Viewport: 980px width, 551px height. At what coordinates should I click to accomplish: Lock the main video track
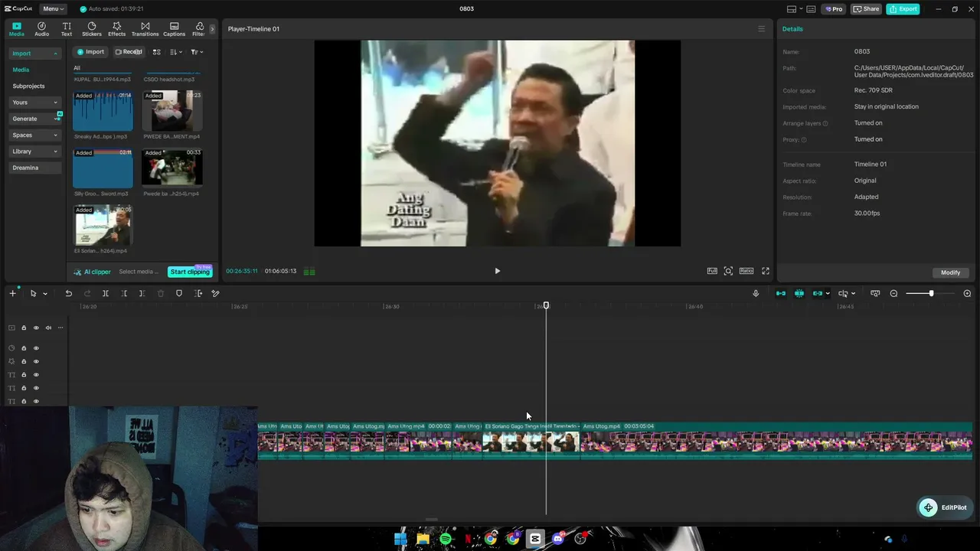(x=24, y=328)
